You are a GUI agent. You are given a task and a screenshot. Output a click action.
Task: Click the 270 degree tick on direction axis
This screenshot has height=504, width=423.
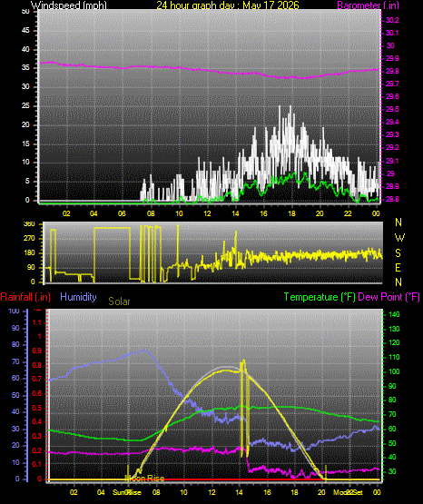click(29, 239)
